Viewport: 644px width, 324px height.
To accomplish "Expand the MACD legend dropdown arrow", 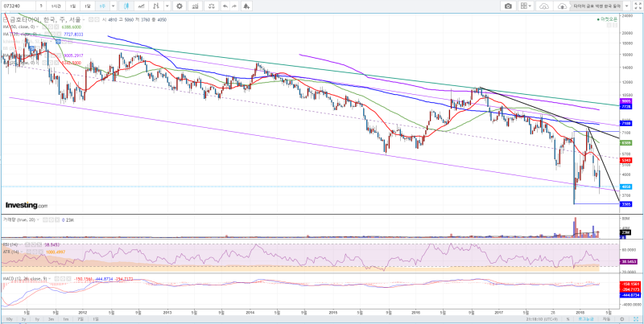I will [x=49, y=279].
